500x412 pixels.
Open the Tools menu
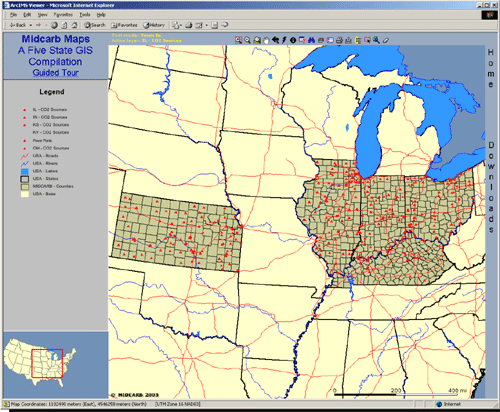click(x=85, y=15)
